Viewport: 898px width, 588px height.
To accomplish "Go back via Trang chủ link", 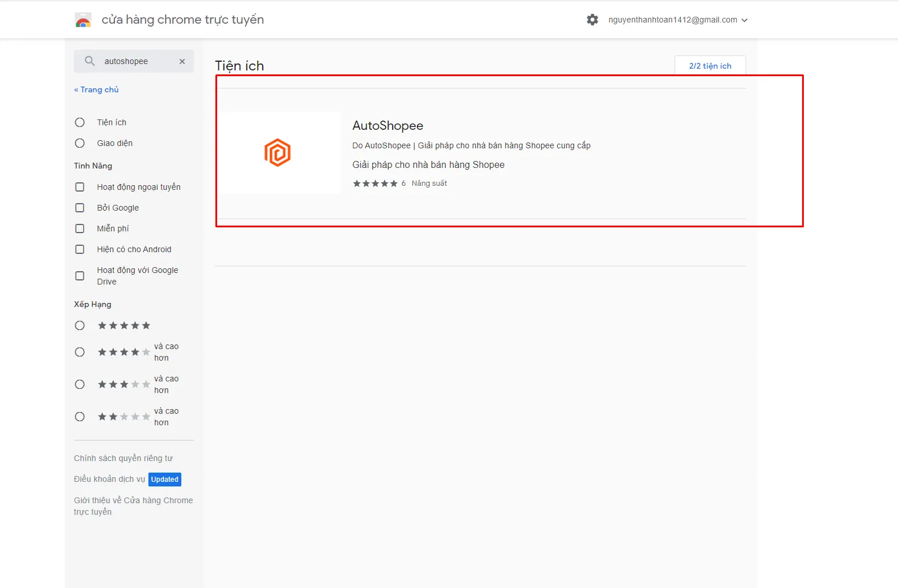I will tap(96, 89).
